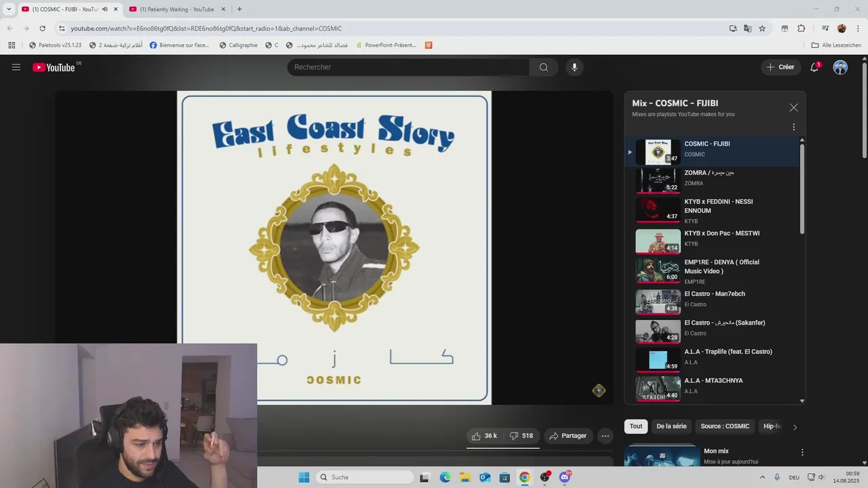Open more actions ellipsis below video
Viewport: 868px width, 488px height.
click(x=606, y=436)
